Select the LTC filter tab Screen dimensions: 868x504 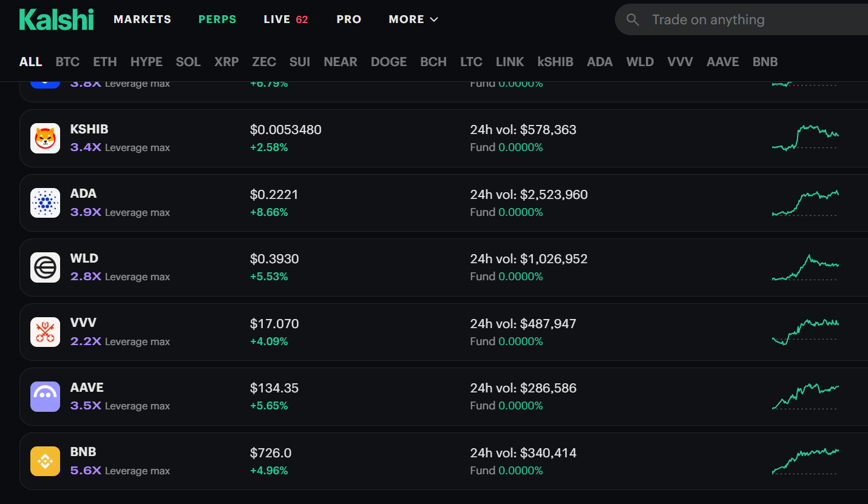(471, 62)
